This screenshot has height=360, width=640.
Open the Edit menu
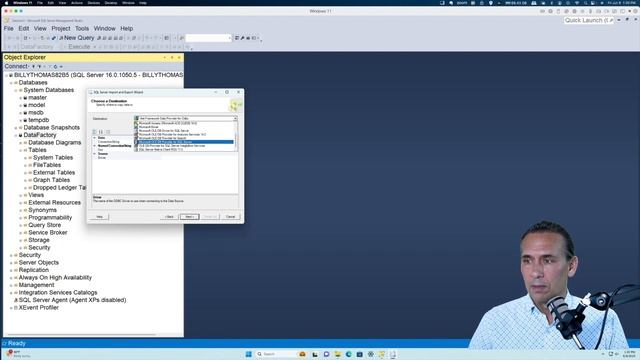24,29
